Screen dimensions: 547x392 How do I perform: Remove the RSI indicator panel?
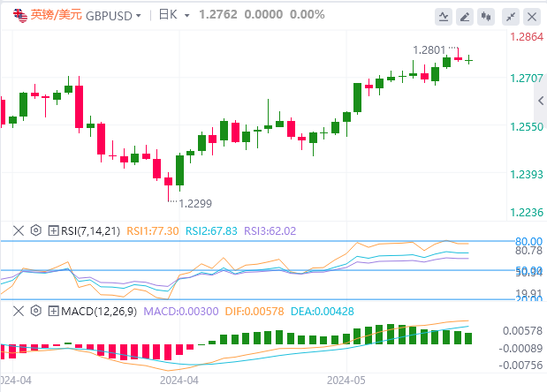pos(19,230)
